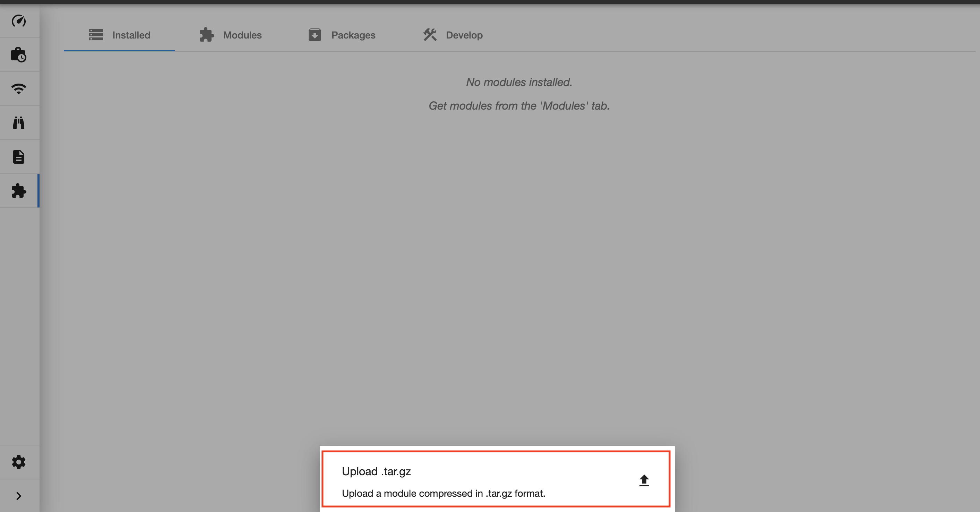Image resolution: width=980 pixels, height=512 pixels.
Task: Click 'Upload a module compressed' description text
Action: 443,493
